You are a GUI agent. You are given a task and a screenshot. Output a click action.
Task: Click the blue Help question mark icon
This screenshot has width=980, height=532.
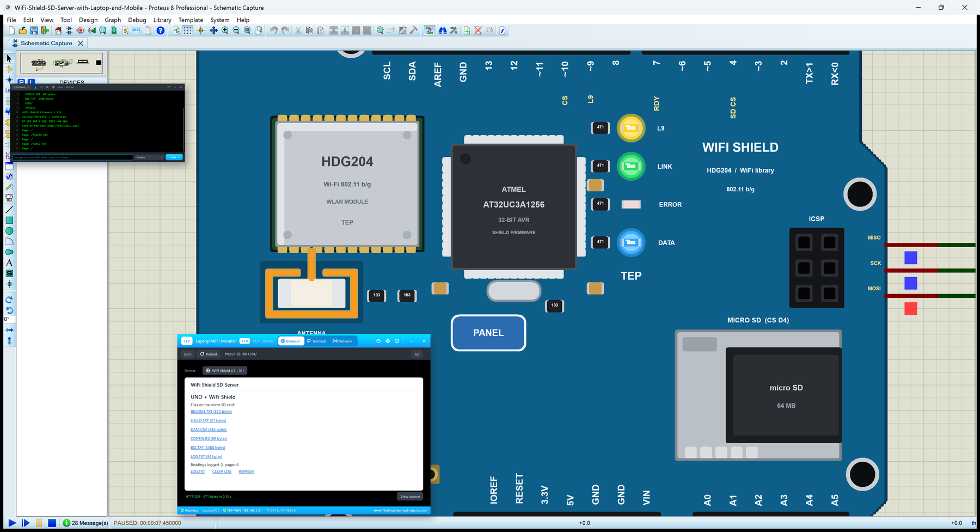pos(160,30)
